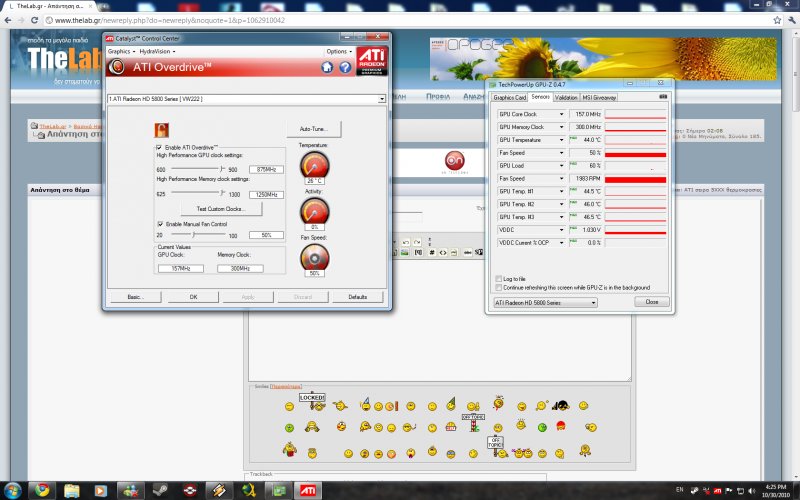The height and width of the screenshot is (500, 800).
Task: Click the Basic button in Catalyst
Action: [135, 297]
